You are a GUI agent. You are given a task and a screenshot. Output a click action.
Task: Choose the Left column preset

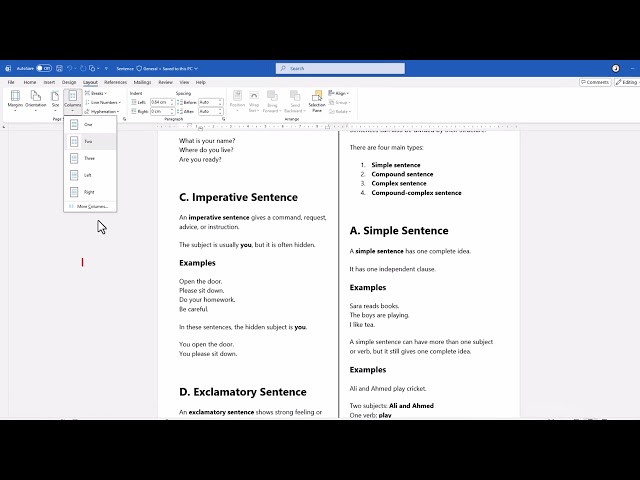[x=90, y=175]
